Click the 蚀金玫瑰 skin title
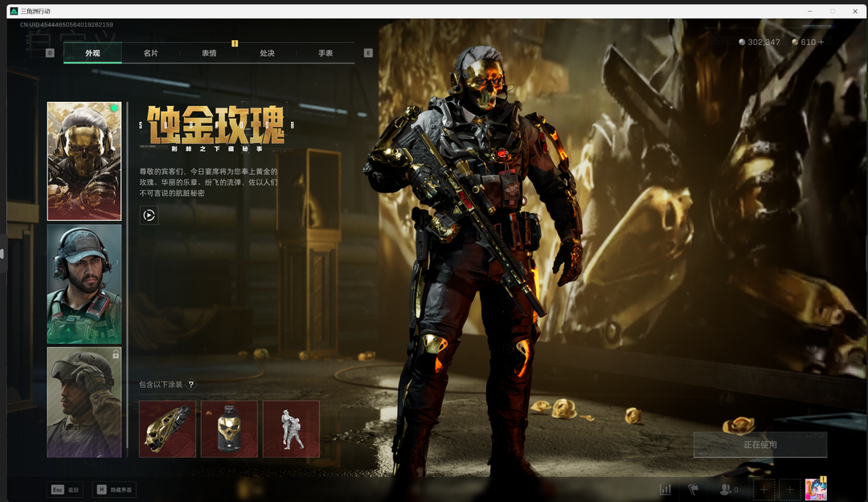The height and width of the screenshot is (502, 868). click(216, 124)
